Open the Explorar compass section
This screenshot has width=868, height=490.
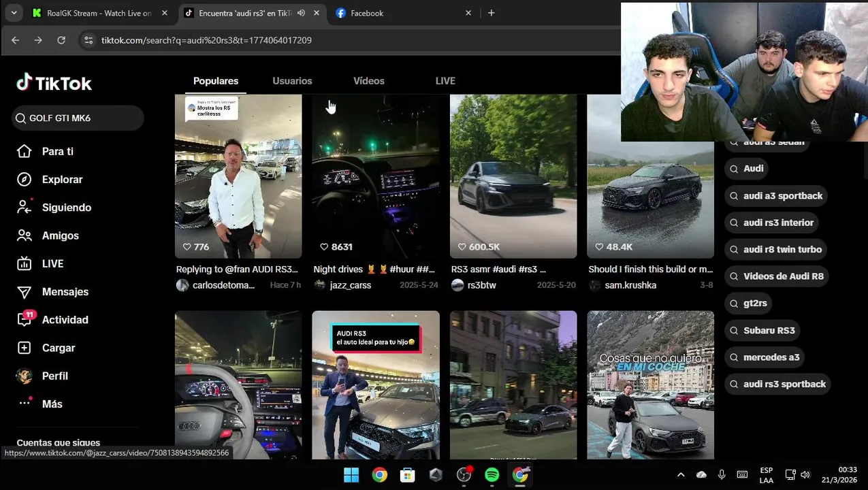50,180
